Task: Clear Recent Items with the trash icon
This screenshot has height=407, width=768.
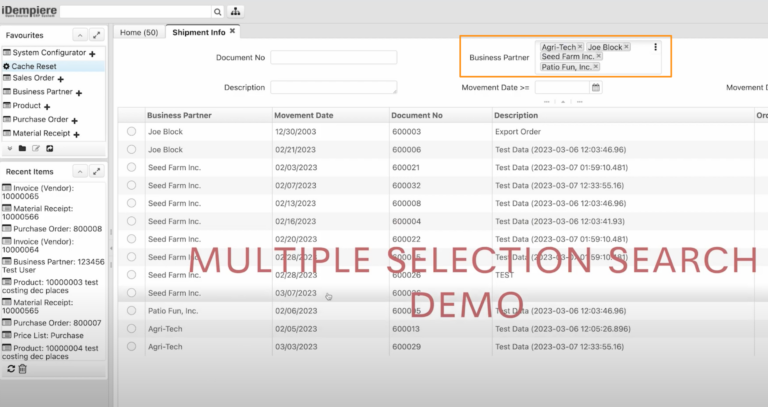Action: (x=23, y=369)
